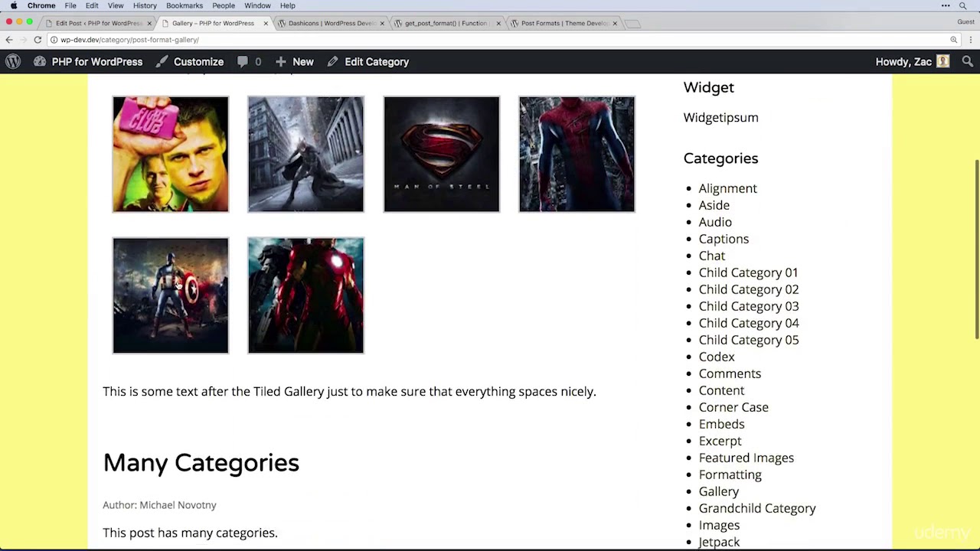
Task: Open the Customize option
Action: click(189, 62)
